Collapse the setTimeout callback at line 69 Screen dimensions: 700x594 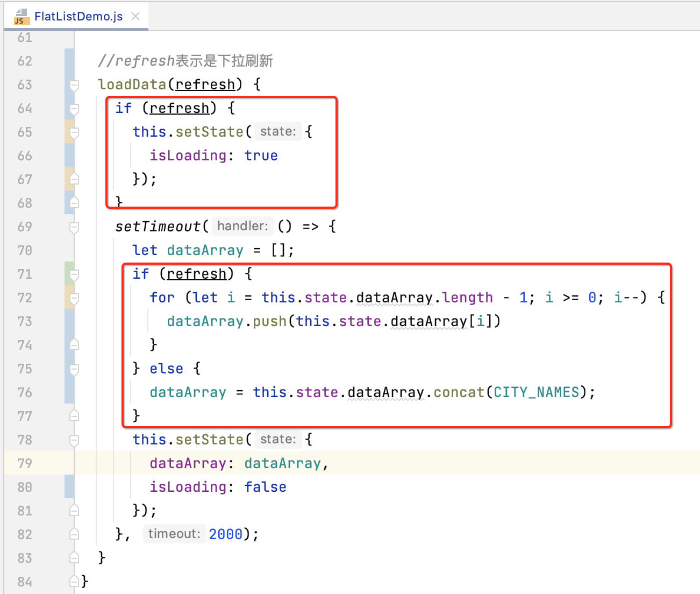(x=74, y=227)
